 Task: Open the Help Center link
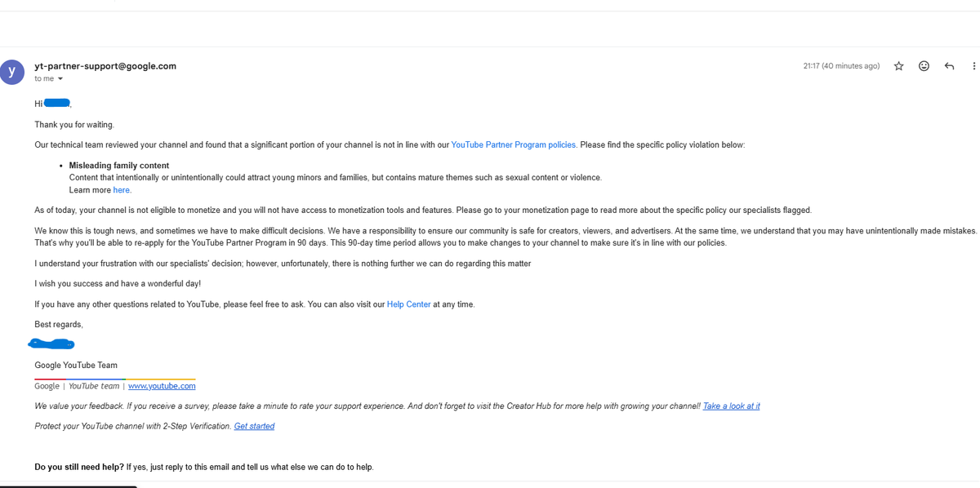pos(408,304)
